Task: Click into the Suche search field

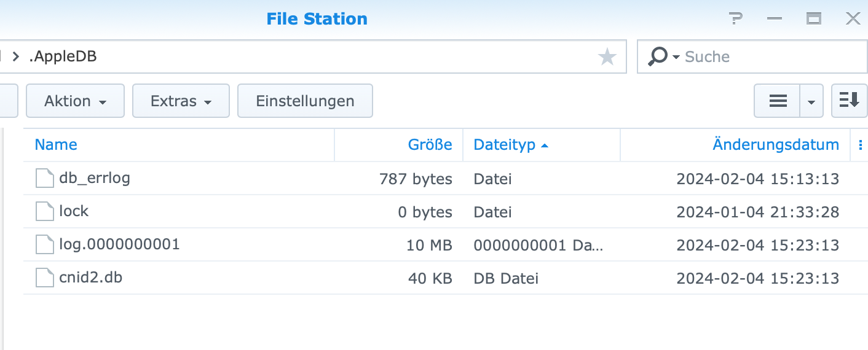Action: 768,57
